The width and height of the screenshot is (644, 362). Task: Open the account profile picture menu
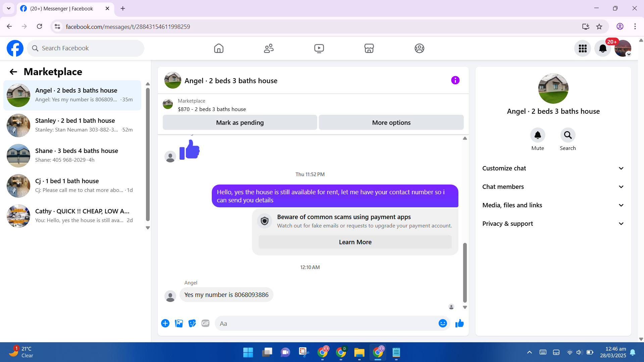623,49
